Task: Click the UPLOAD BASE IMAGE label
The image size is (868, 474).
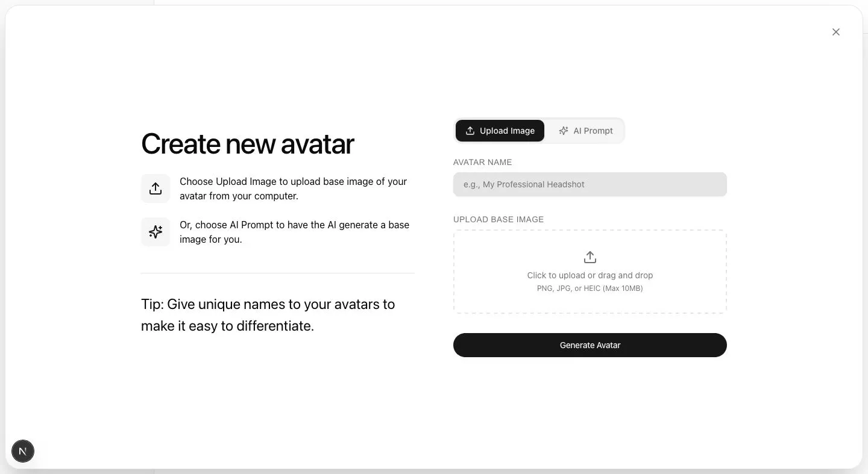Action: pos(498,219)
